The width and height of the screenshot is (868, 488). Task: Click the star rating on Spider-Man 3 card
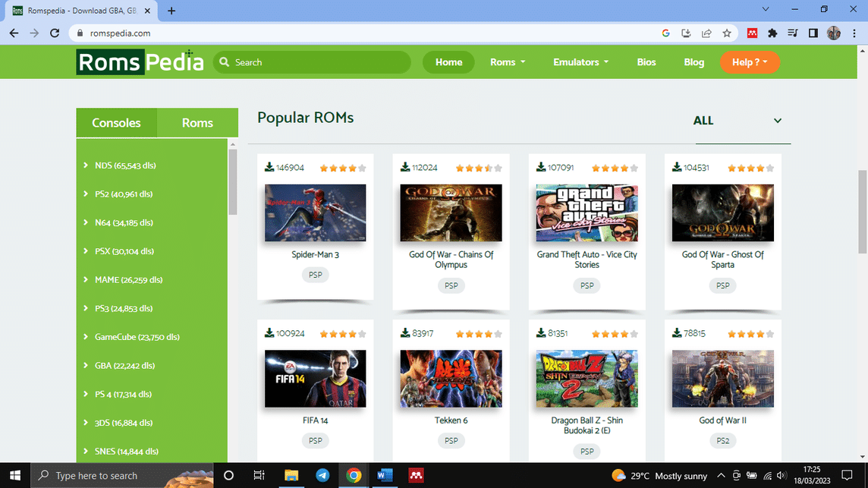click(343, 168)
